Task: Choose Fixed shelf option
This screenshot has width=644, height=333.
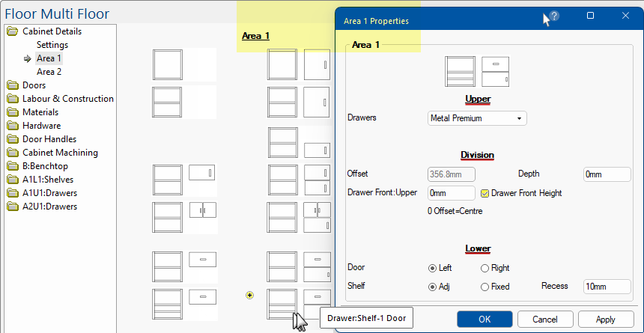Action: [484, 287]
